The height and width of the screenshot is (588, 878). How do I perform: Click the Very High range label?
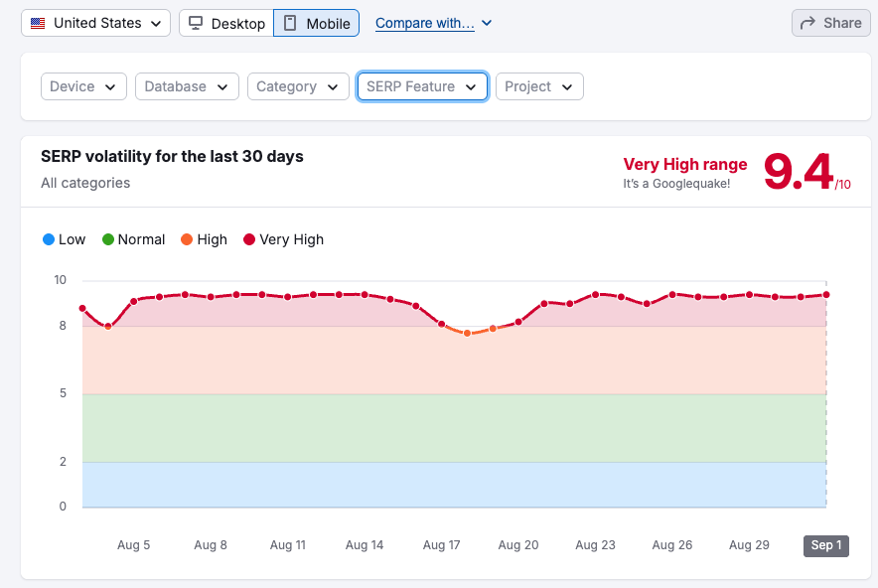684,164
